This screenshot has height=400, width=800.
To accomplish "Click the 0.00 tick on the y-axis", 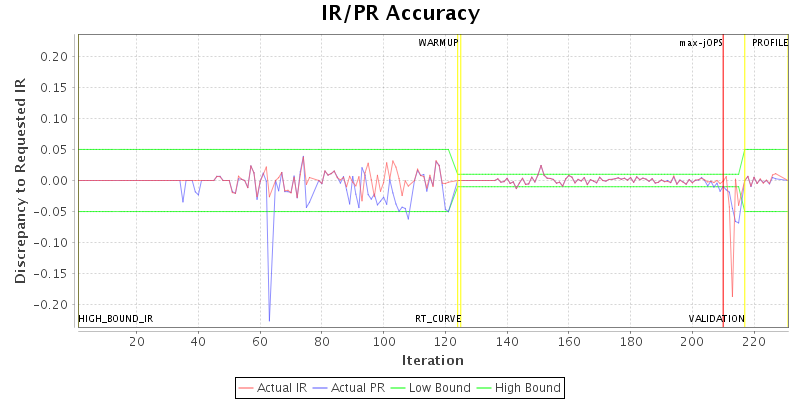I will pos(53,181).
